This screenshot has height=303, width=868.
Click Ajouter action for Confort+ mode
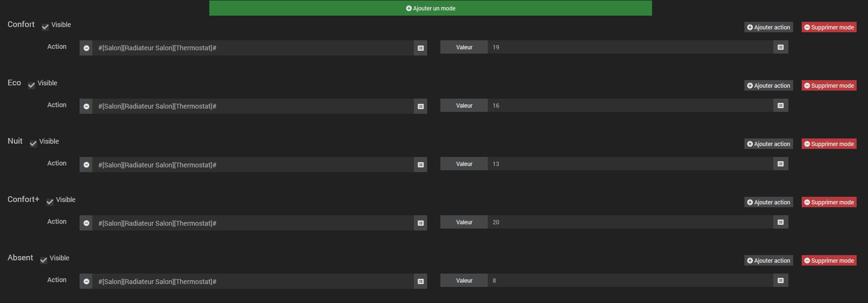tap(769, 202)
